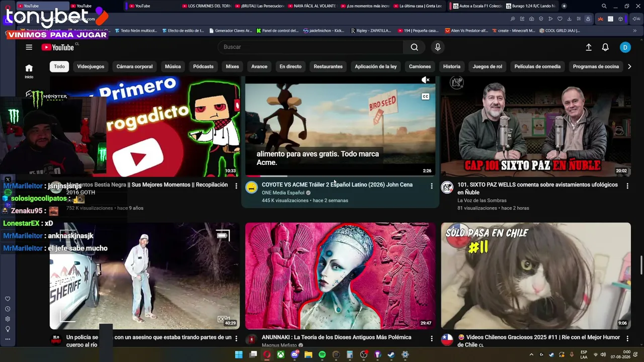The width and height of the screenshot is (644, 362).
Task: Filter by Restaurantes chip
Action: coord(328,66)
